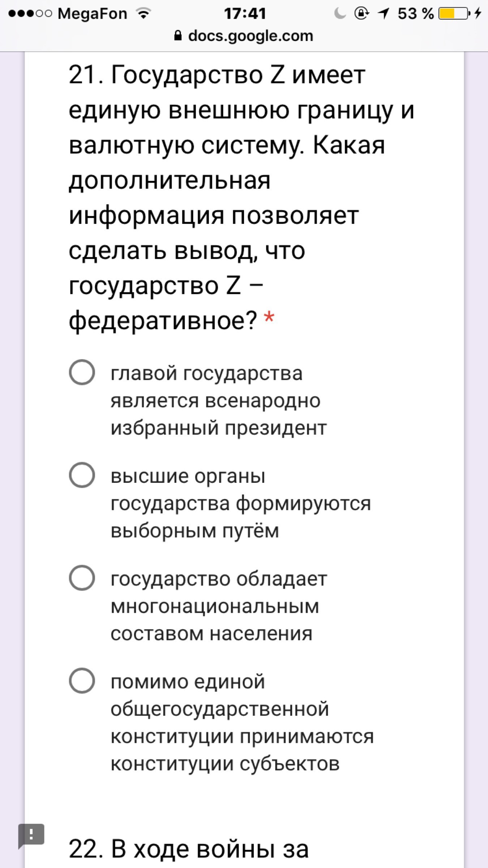Image resolution: width=488 pixels, height=868 pixels.
Task: Tap the rotation lock icon
Action: tap(362, 14)
